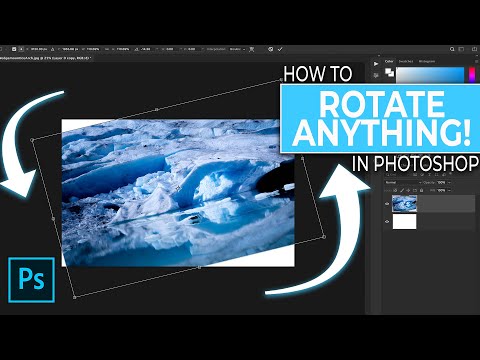Cancel the transform with the circle-slash icon
This screenshot has width=480, height=360.
pyautogui.click(x=270, y=49)
